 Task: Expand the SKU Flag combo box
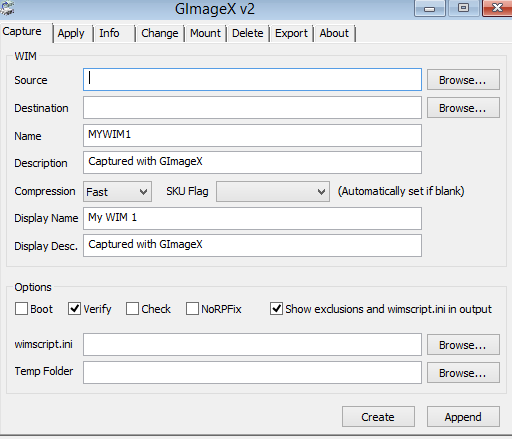click(x=273, y=192)
